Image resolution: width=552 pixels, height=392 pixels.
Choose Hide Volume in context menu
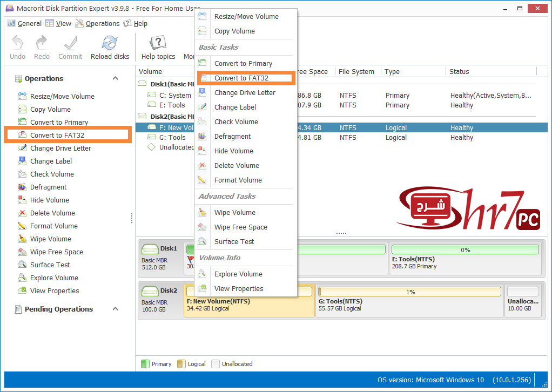246,151
